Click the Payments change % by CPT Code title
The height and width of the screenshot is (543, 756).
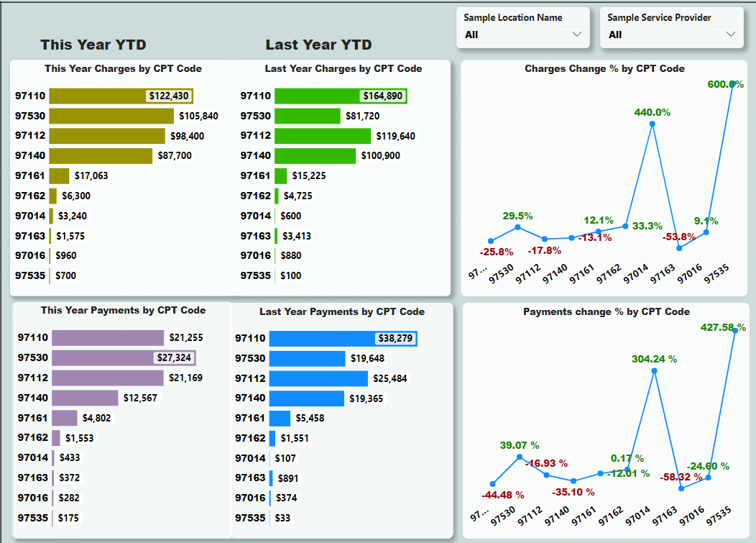point(606,312)
